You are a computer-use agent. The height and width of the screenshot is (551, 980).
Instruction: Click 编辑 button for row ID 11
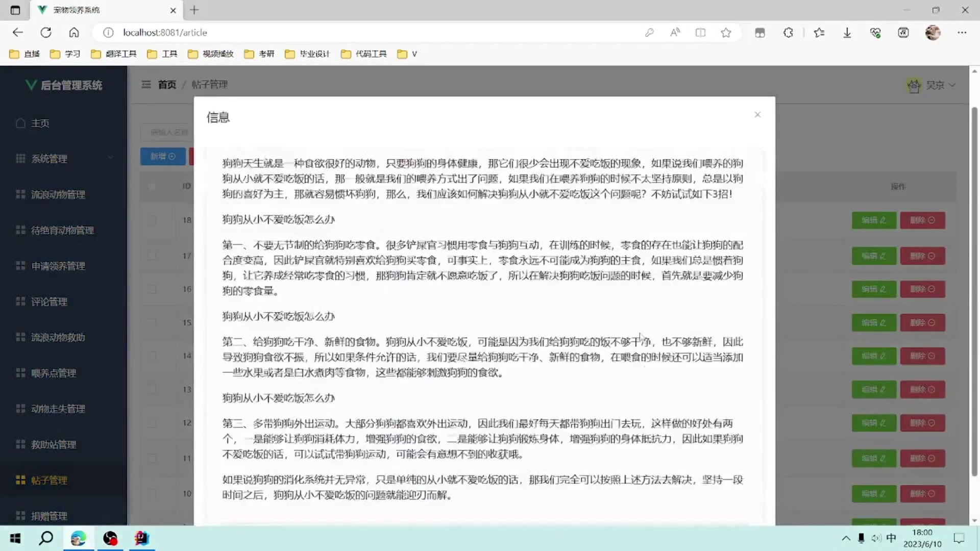click(x=874, y=459)
